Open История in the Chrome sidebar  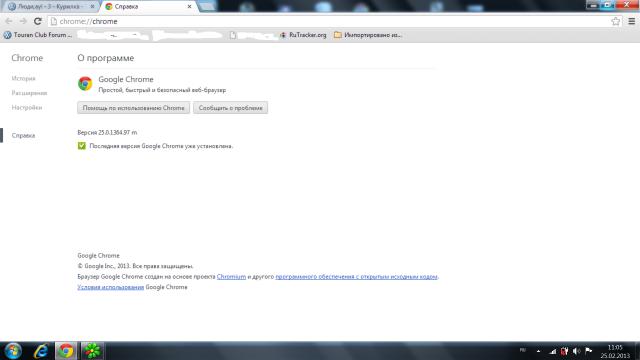[x=23, y=78]
